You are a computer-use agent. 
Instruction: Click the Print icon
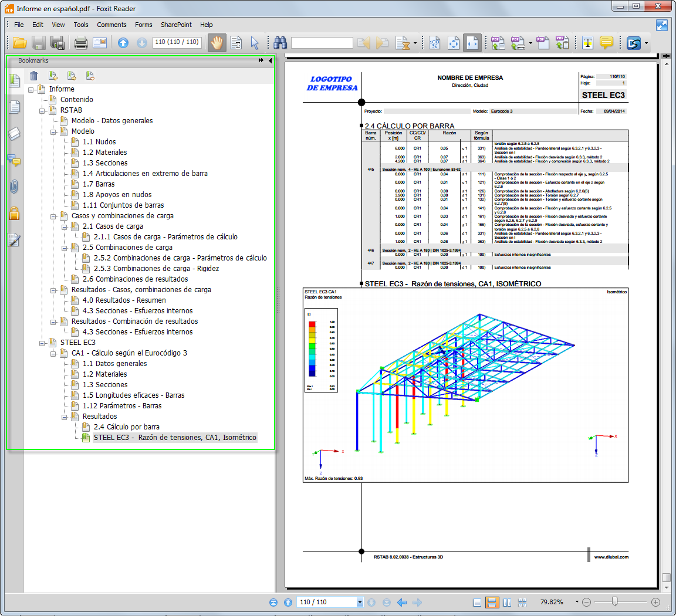80,43
